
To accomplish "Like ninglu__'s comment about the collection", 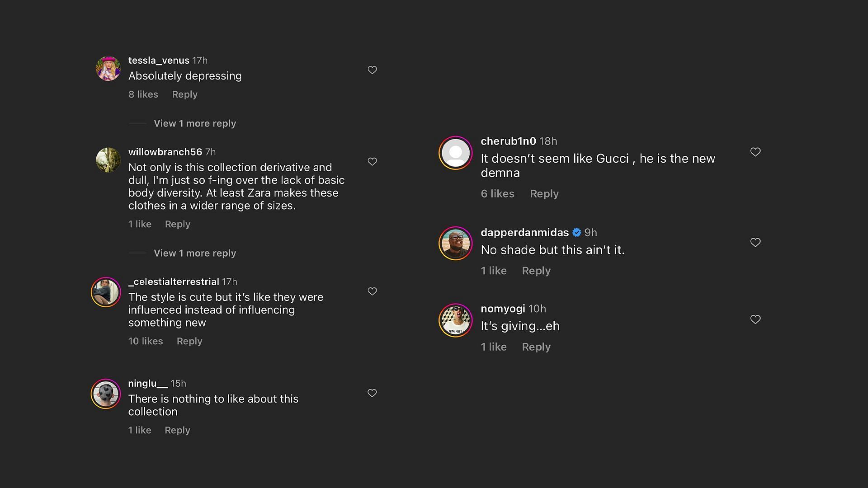I will (x=372, y=393).
